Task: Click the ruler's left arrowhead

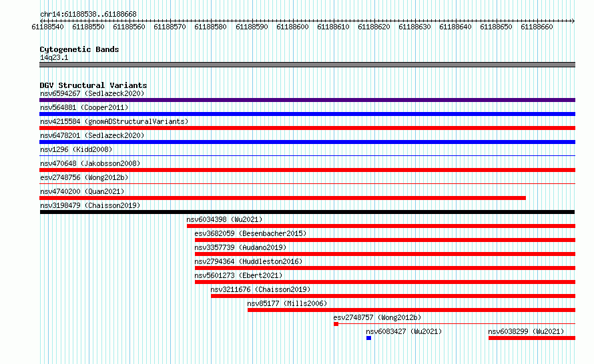Action: tap(41, 21)
